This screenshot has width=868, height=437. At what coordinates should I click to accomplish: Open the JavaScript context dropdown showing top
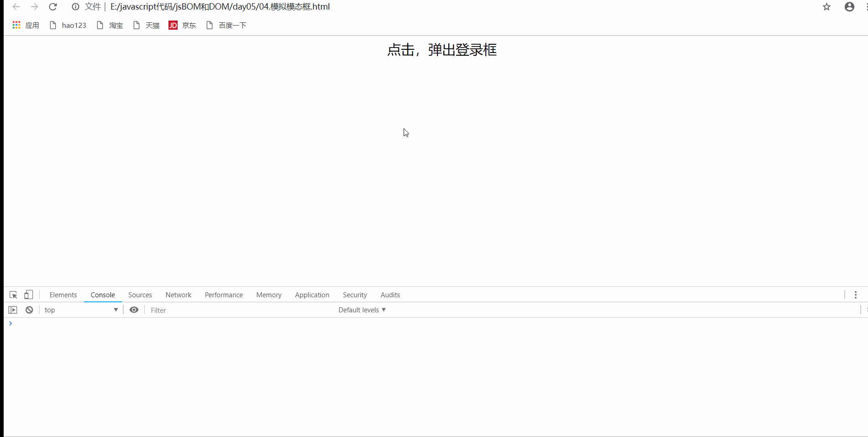pos(81,310)
